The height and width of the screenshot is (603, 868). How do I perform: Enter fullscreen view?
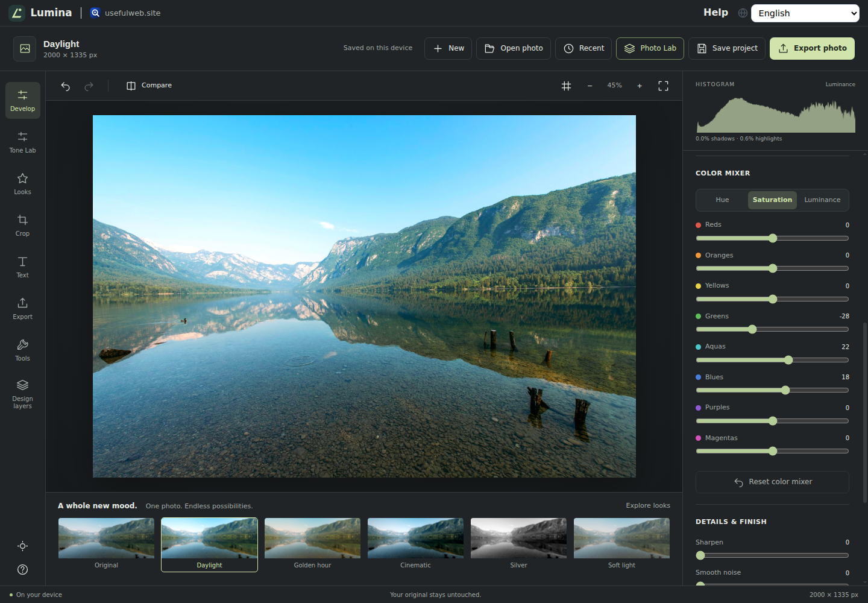click(x=663, y=86)
